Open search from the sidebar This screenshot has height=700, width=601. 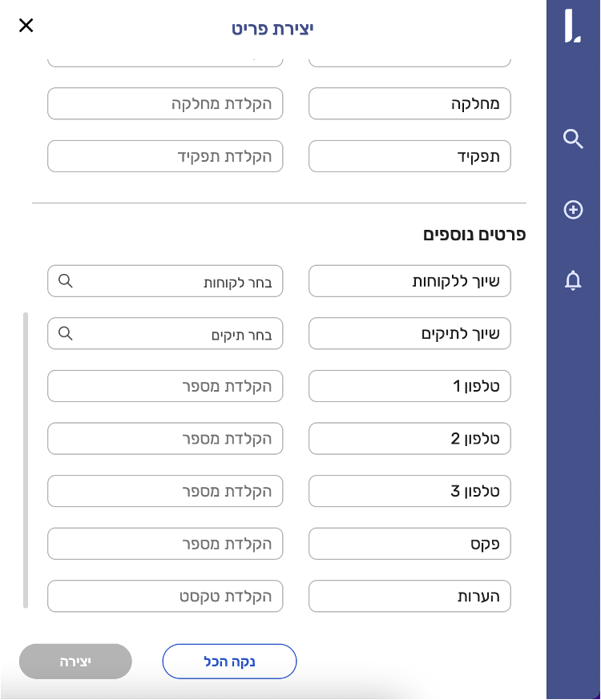click(573, 139)
